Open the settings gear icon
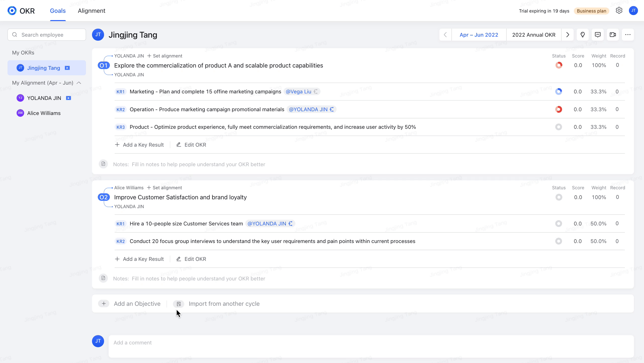 [x=619, y=11]
